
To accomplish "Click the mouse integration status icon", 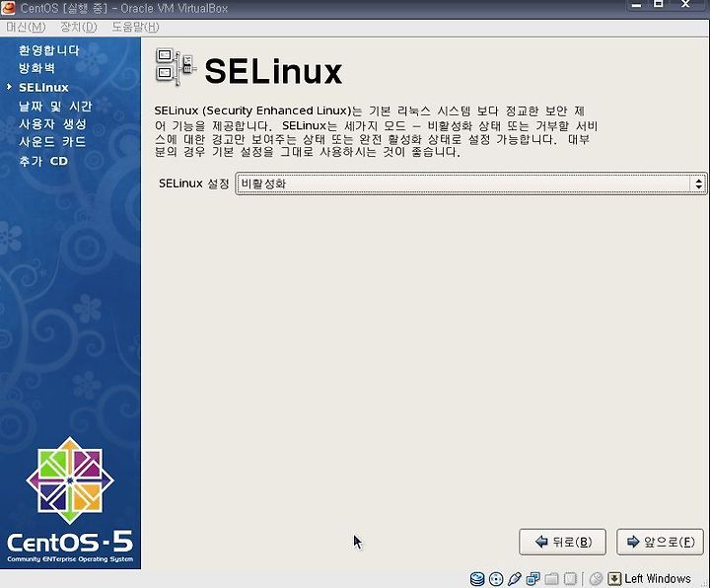I will tap(597, 578).
